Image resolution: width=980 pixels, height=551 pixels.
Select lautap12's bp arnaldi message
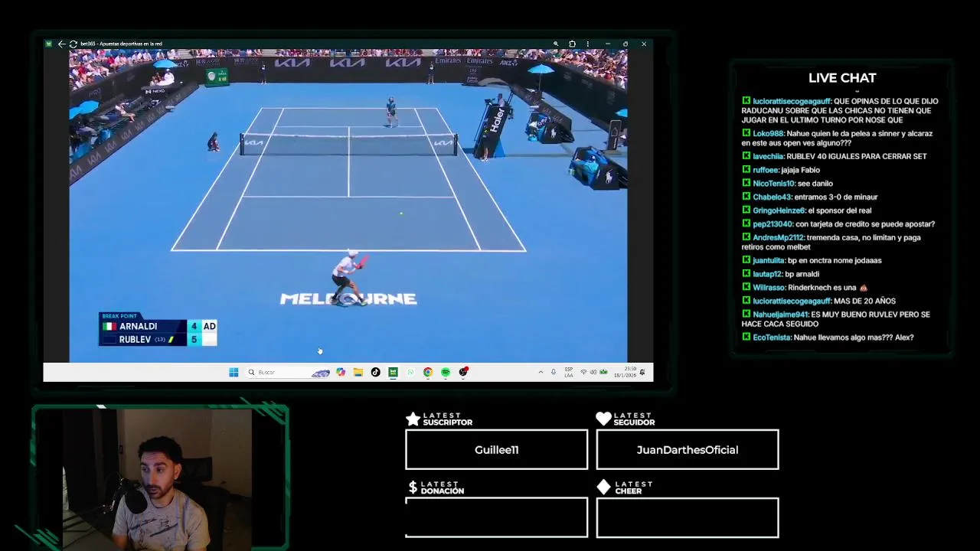(x=780, y=274)
